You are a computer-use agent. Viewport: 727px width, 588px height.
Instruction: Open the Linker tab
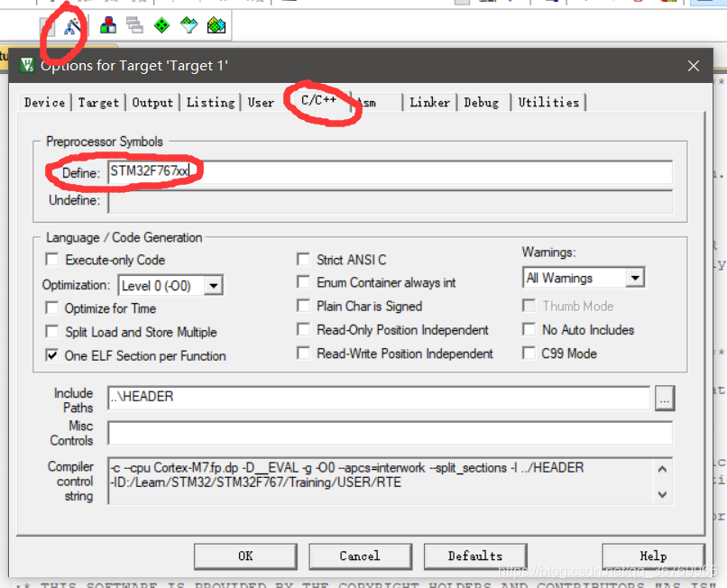430,103
